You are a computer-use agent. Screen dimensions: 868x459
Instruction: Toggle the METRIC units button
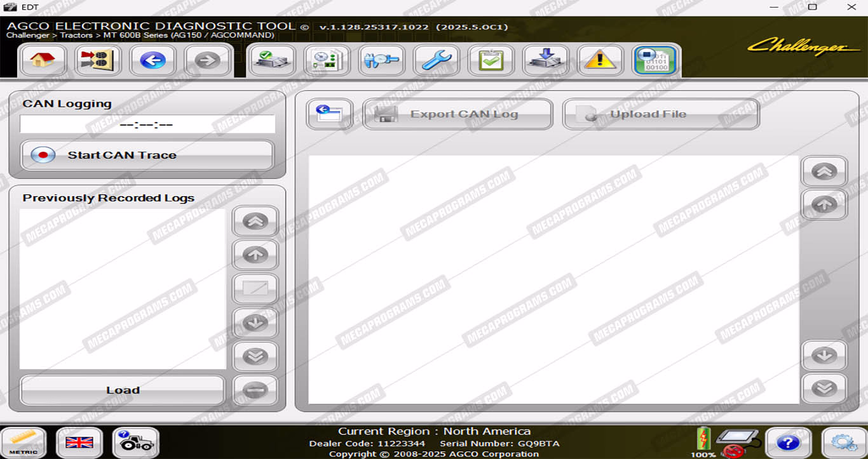[24, 442]
